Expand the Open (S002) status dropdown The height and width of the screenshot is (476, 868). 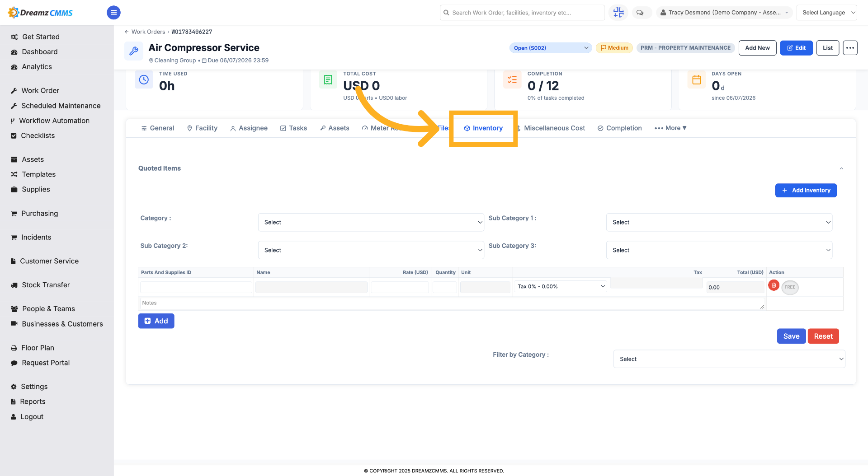tap(550, 48)
